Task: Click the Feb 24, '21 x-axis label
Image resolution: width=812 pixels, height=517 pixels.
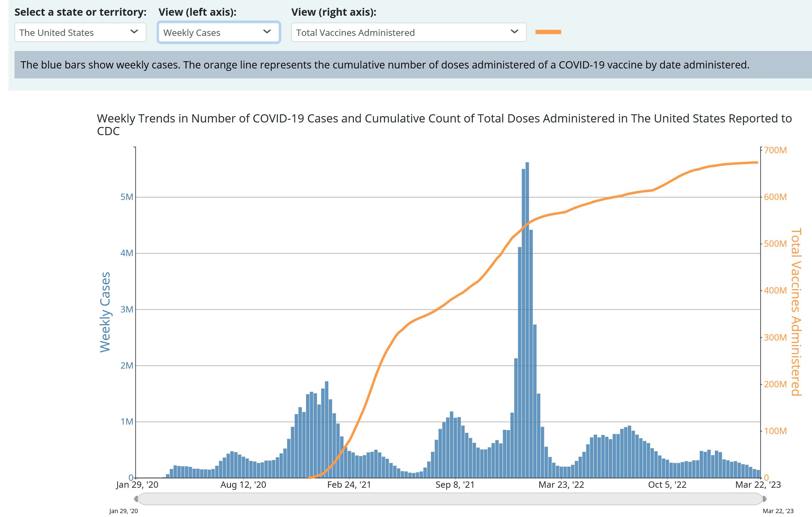Action: click(349, 485)
